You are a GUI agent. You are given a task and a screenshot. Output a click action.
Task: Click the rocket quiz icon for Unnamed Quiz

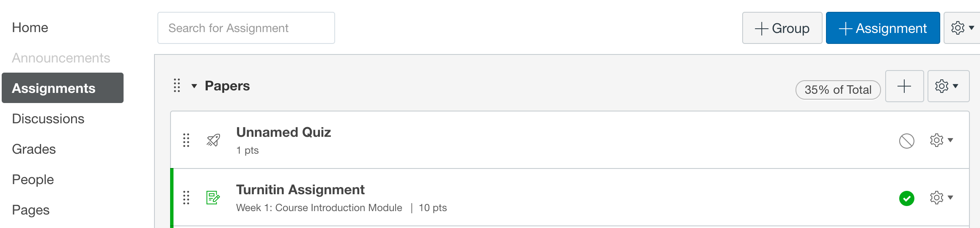pyautogui.click(x=213, y=140)
